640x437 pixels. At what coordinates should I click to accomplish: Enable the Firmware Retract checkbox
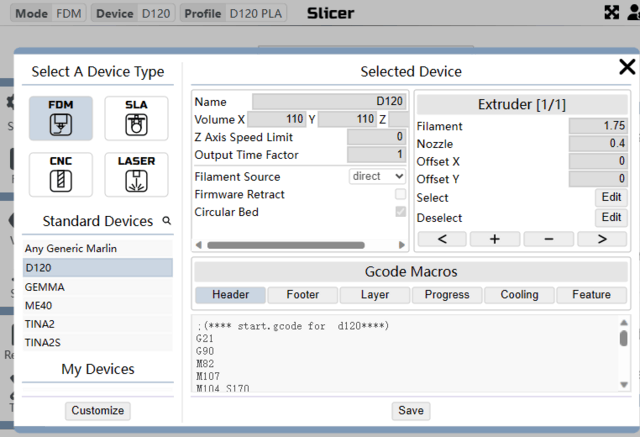[400, 194]
